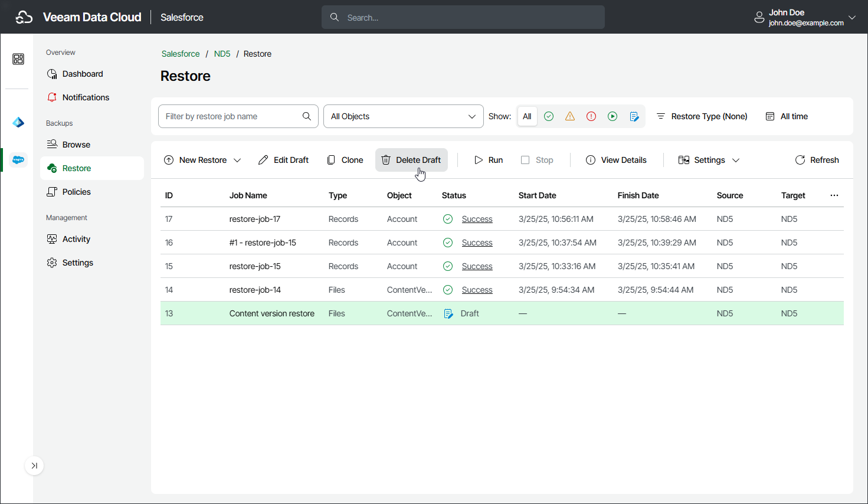The height and width of the screenshot is (504, 868).
Task: Click '3/25/25, 9:54:34 AM' start date
Action: click(556, 290)
